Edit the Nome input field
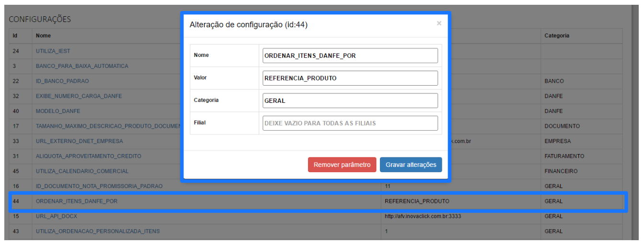Image resolution: width=644 pixels, height=244 pixels. coord(350,55)
